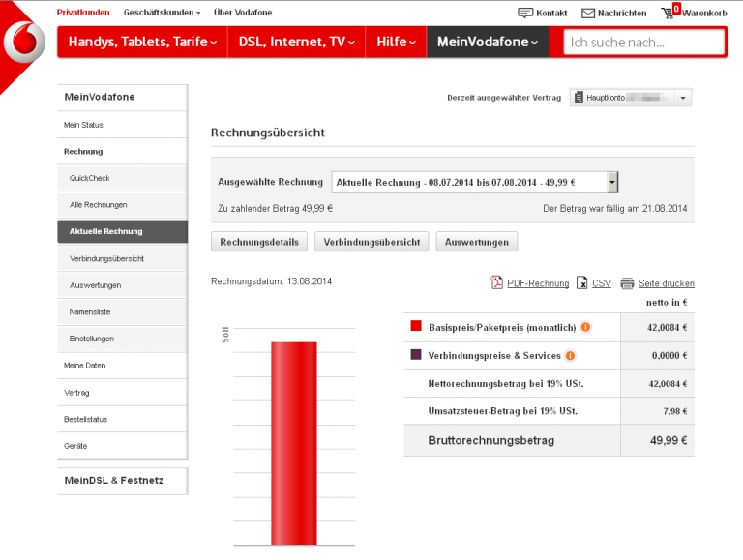Click the Nachrichten envelope icon
Image resolution: width=743 pixels, height=560 pixels.
coord(587,14)
